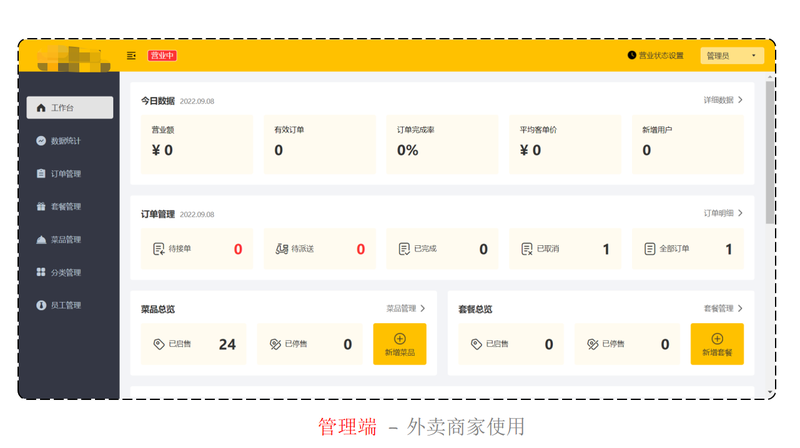Click the 新增套餐 yellow button

point(717,344)
